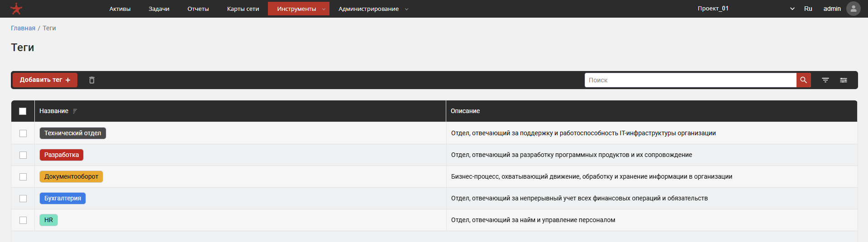The width and height of the screenshot is (868, 242).
Task: Check the Технический отдел row checkbox
Action: click(x=23, y=133)
